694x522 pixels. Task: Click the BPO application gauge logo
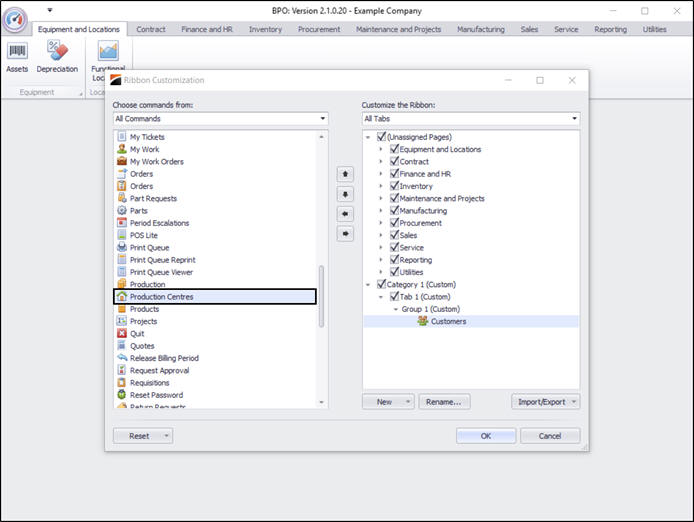tap(15, 19)
